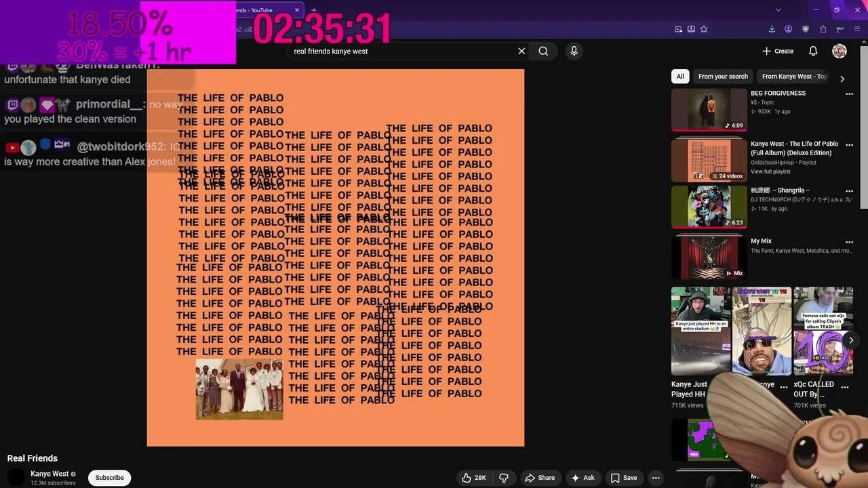Open options for the Shangrila video
Image resolution: width=868 pixels, height=488 pixels.
click(x=849, y=192)
